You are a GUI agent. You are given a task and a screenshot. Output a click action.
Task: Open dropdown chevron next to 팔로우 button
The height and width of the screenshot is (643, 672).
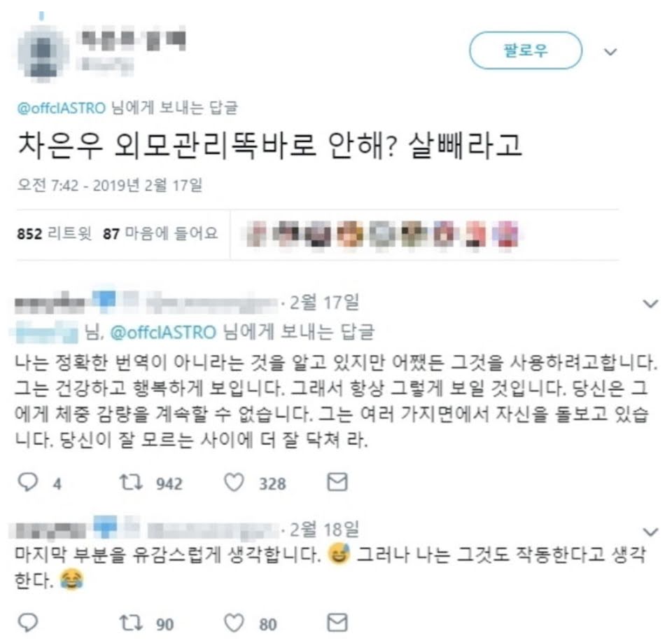(610, 52)
